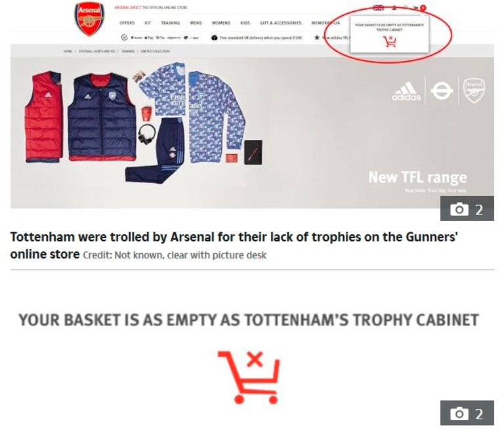Click the small red cart in basket popup
Viewport: 504px width, 435px height.
click(x=390, y=42)
